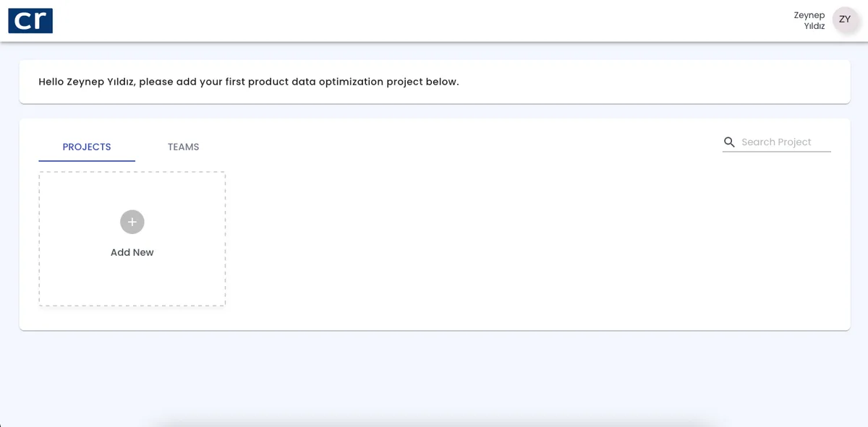The height and width of the screenshot is (427, 868).
Task: Click the gray plus circle icon
Action: (x=132, y=222)
